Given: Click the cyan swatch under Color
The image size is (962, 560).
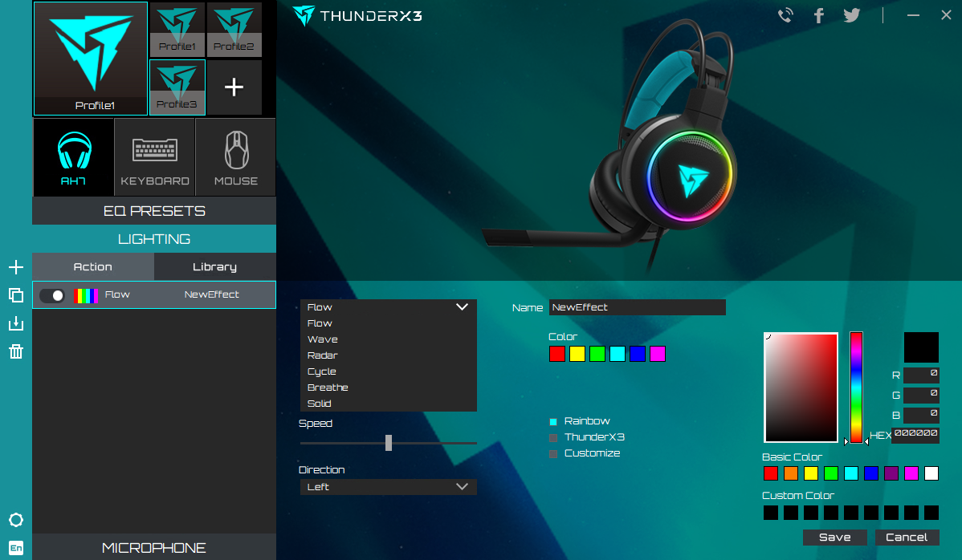Looking at the screenshot, I should (618, 354).
